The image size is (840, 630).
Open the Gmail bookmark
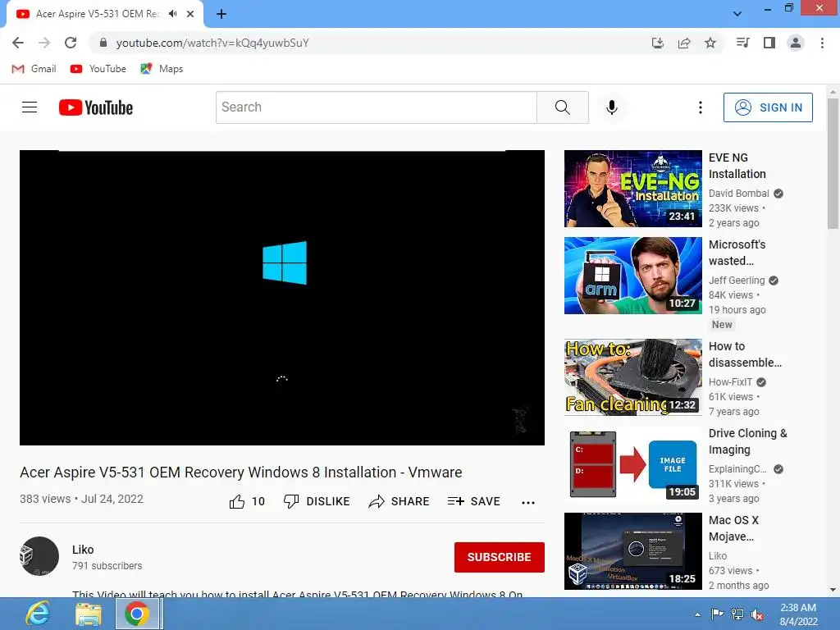[34, 69]
